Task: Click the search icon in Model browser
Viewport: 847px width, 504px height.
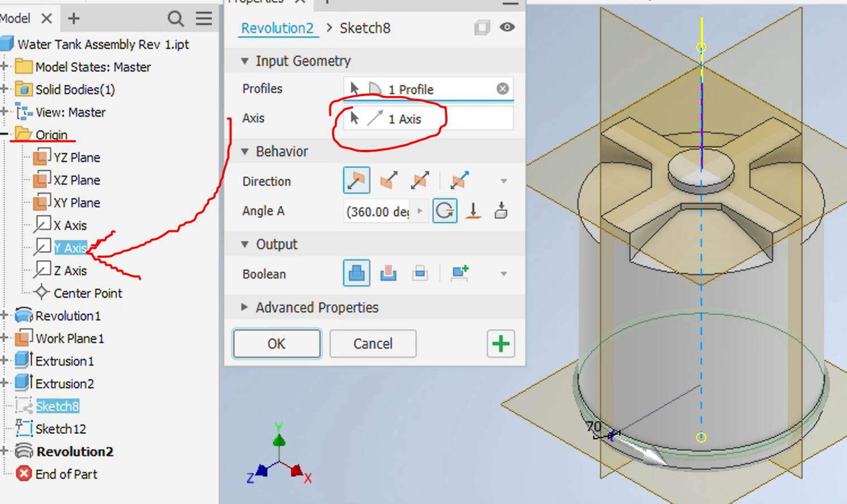Action: point(175,19)
